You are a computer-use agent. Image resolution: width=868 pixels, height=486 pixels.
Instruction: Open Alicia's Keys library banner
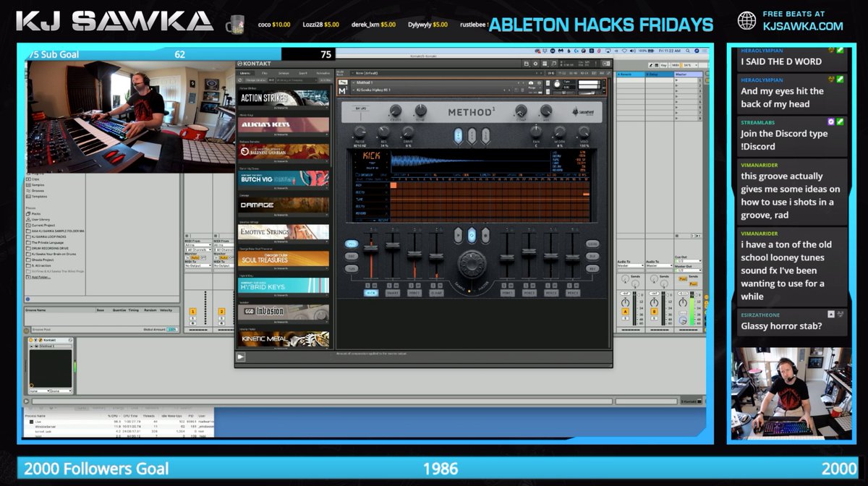[284, 125]
